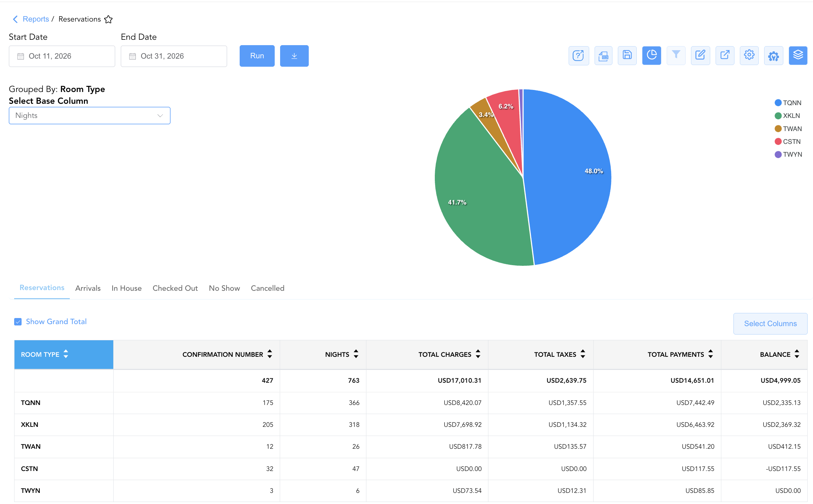Image resolution: width=813 pixels, height=504 pixels.
Task: Click the edit report pencil icon
Action: point(700,56)
